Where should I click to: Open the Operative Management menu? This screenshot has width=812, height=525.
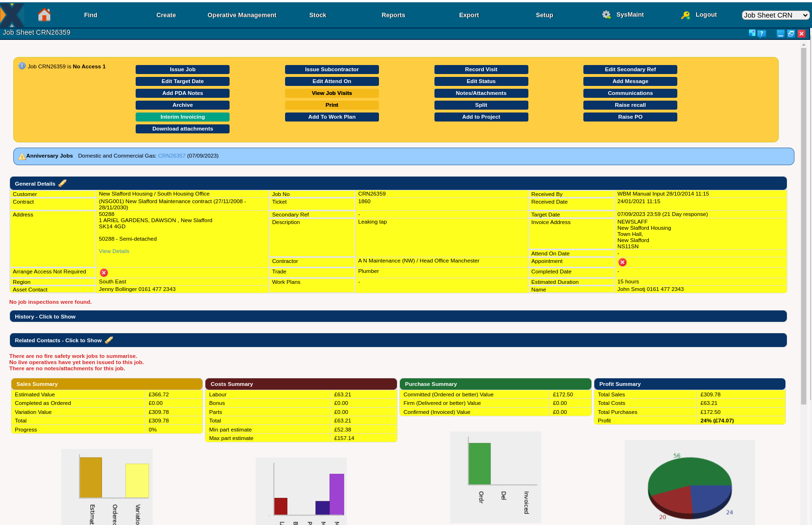pyautogui.click(x=242, y=15)
